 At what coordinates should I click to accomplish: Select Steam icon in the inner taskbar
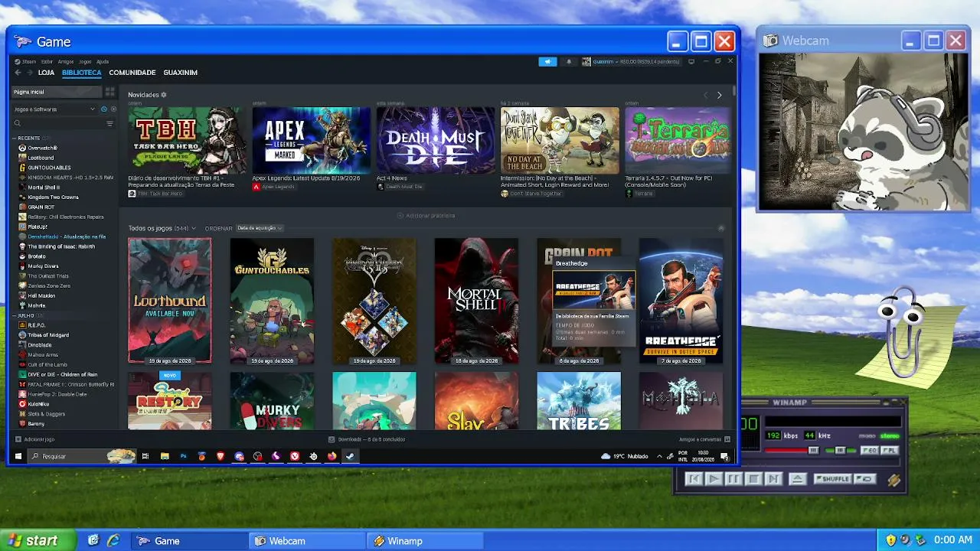[350, 456]
